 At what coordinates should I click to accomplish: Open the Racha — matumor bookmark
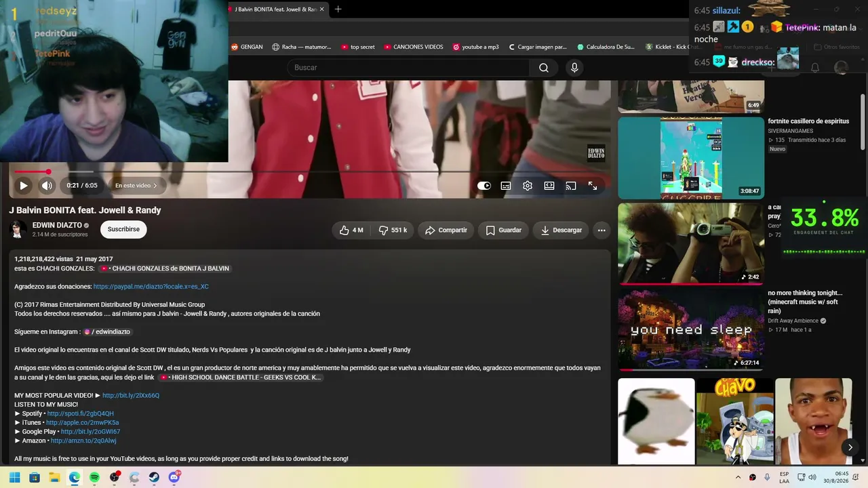click(302, 47)
